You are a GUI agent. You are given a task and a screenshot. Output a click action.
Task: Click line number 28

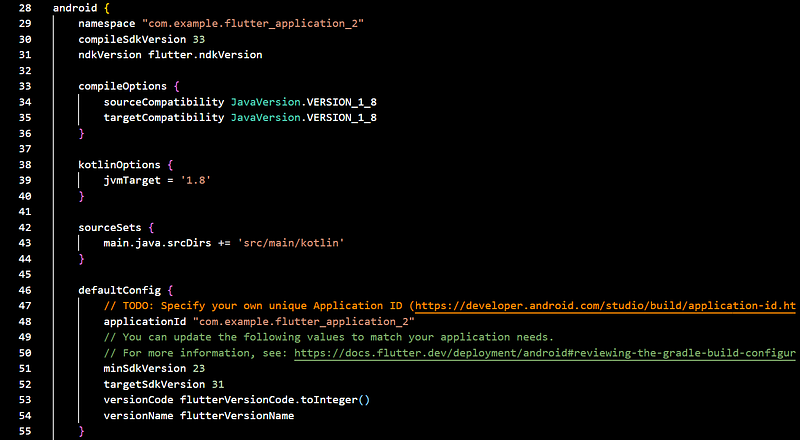pos(25,8)
